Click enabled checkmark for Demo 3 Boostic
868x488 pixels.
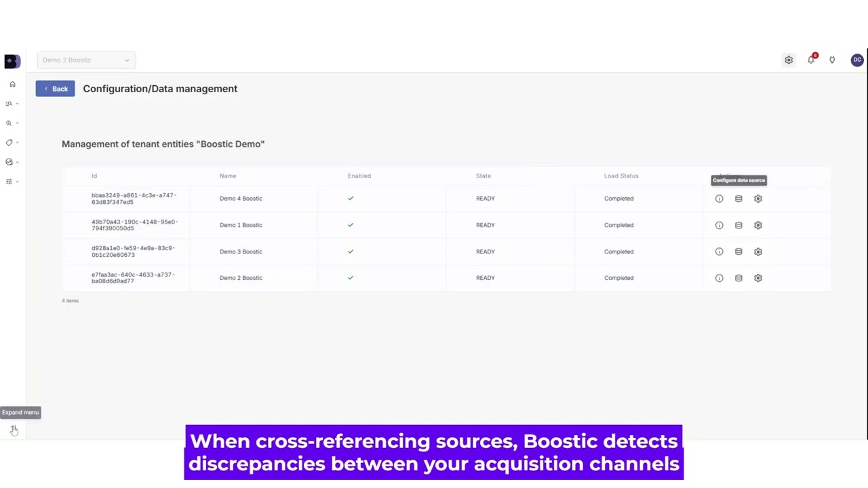[x=351, y=251]
